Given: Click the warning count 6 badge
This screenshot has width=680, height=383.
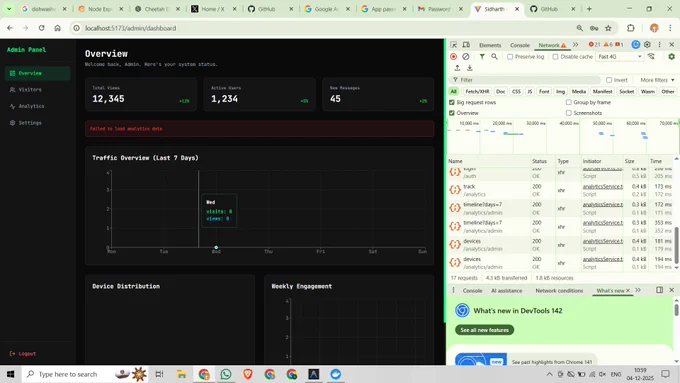Looking at the screenshot, I should pyautogui.click(x=608, y=45).
